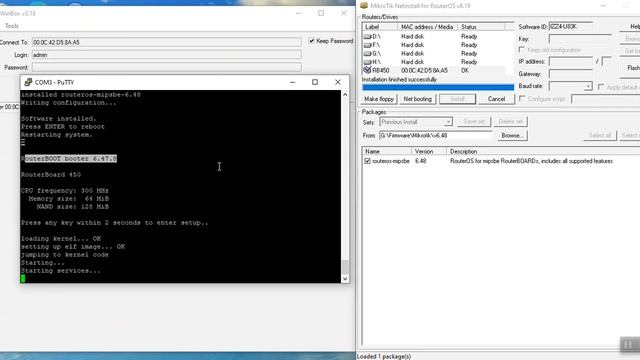Click the 'Starting services...' line in PuTTY

tap(60, 271)
